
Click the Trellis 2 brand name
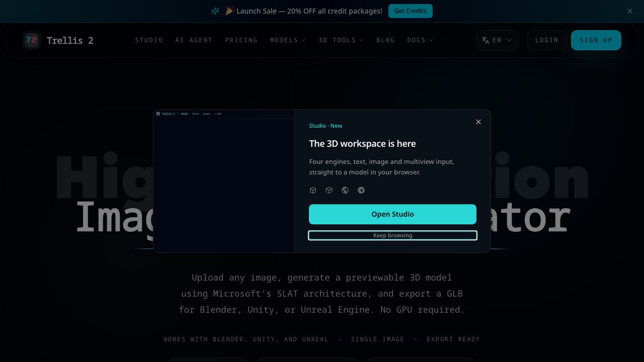pos(70,40)
